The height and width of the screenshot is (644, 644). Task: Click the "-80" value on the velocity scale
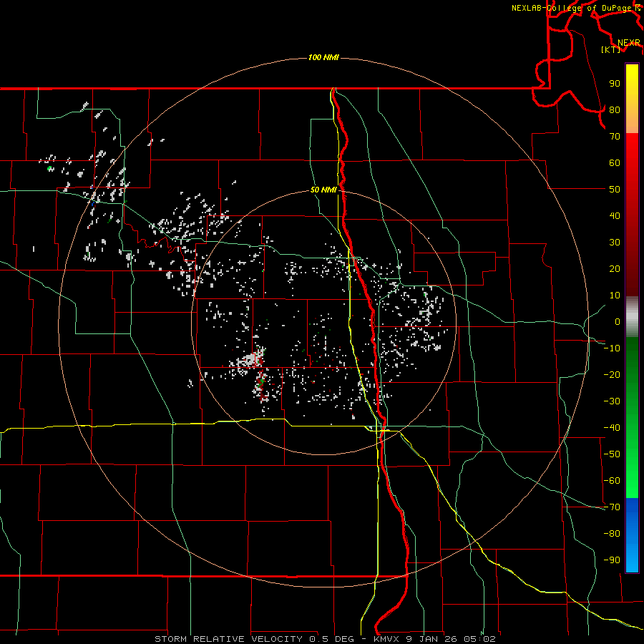[612, 534]
